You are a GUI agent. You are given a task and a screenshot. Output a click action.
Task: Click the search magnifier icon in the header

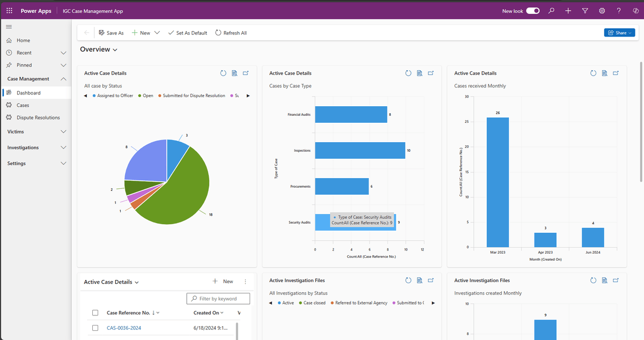pyautogui.click(x=551, y=10)
